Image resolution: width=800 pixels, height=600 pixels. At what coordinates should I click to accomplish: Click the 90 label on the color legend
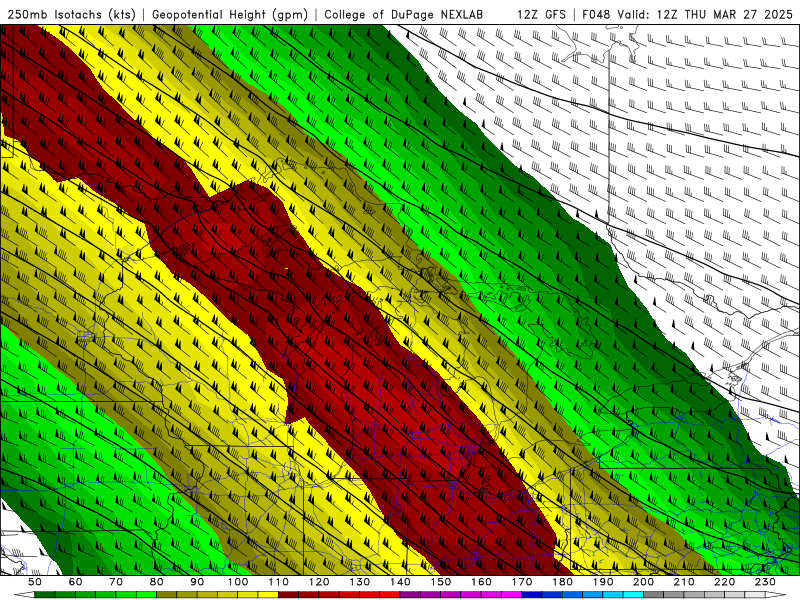pos(197,582)
